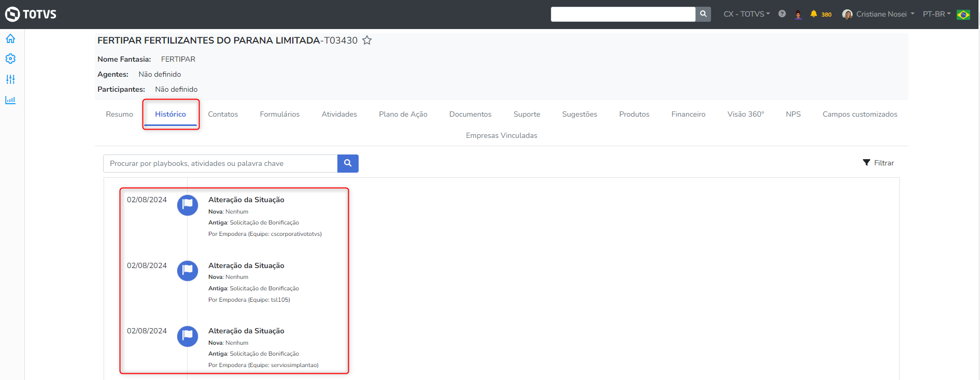
Task: Go to the Formulários tab
Action: point(280,114)
